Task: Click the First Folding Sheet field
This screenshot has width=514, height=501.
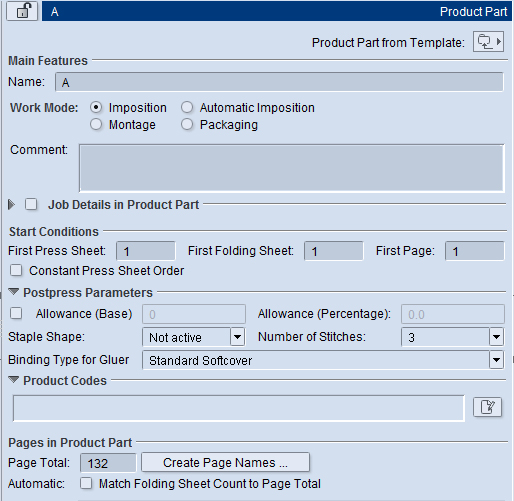Action: pos(334,251)
